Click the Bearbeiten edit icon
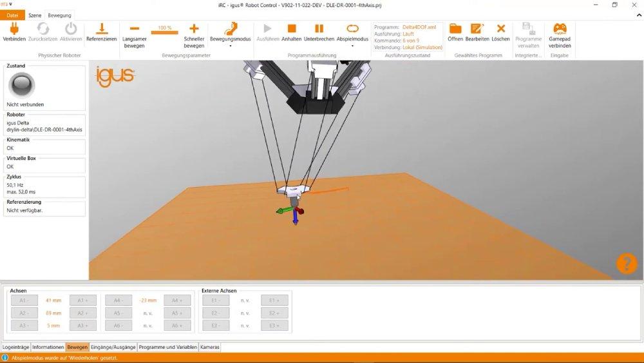 477,29
